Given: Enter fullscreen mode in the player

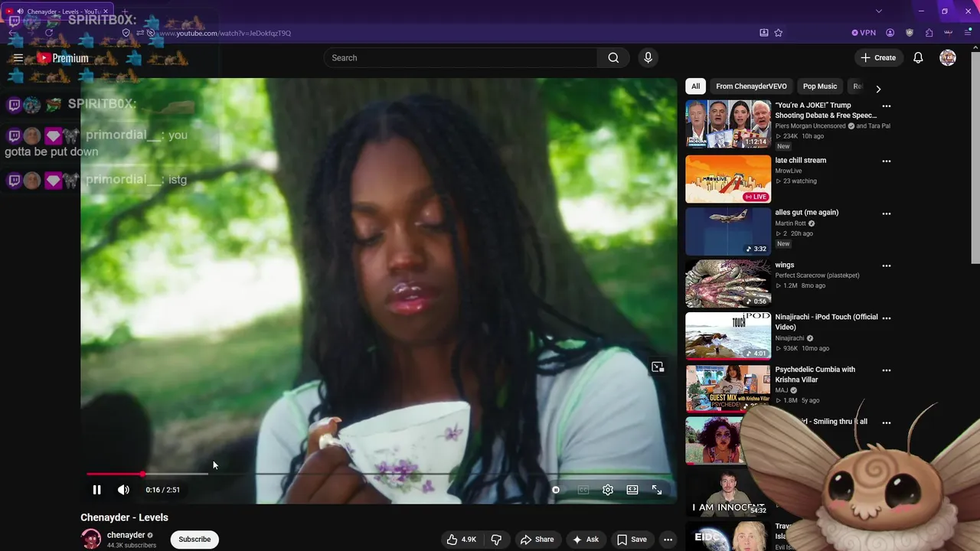Looking at the screenshot, I should click(x=657, y=490).
